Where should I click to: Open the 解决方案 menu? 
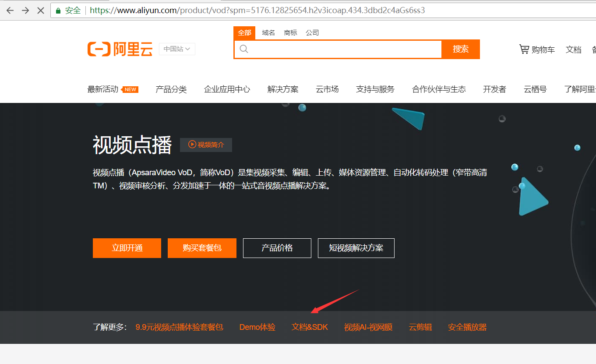(x=283, y=89)
